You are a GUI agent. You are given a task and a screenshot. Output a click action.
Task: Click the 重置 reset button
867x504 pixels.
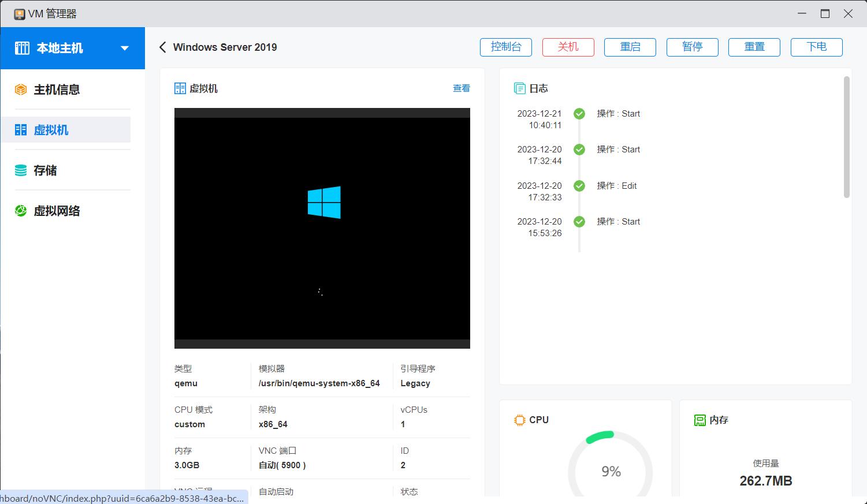pos(754,47)
